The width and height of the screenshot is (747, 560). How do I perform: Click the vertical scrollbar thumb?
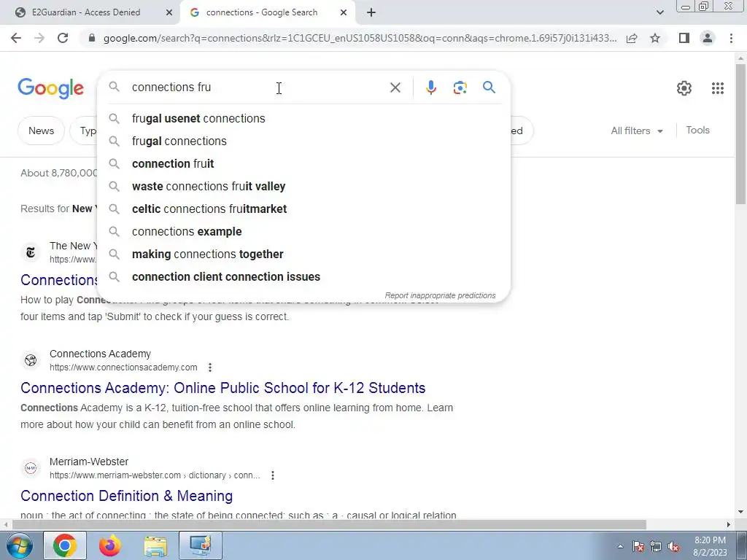(x=740, y=133)
